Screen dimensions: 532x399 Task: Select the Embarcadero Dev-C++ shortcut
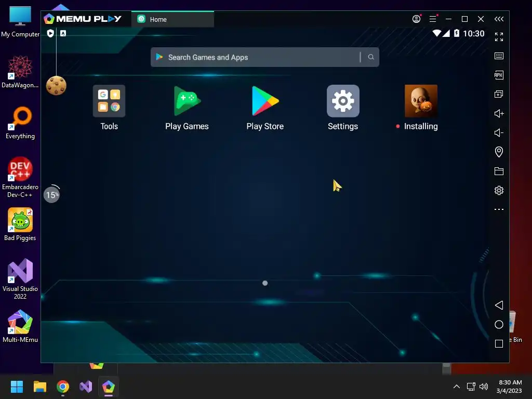click(20, 178)
